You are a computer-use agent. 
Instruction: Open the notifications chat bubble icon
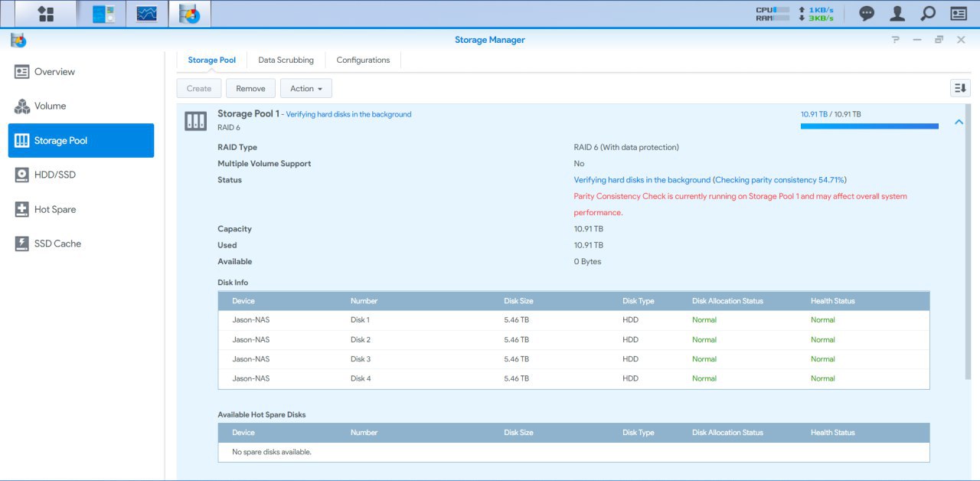click(x=867, y=14)
